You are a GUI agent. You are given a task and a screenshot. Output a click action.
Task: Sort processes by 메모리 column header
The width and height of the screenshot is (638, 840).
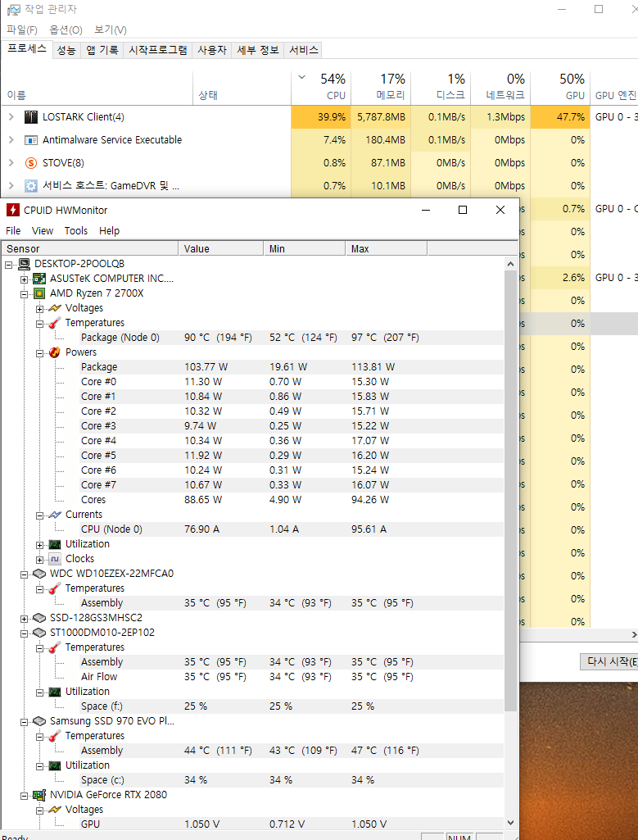click(x=381, y=88)
